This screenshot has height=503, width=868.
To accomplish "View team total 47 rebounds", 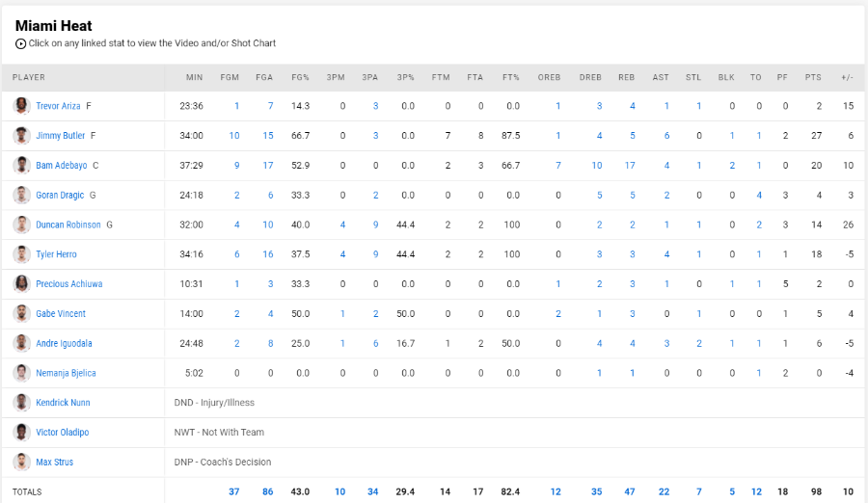I will [630, 491].
